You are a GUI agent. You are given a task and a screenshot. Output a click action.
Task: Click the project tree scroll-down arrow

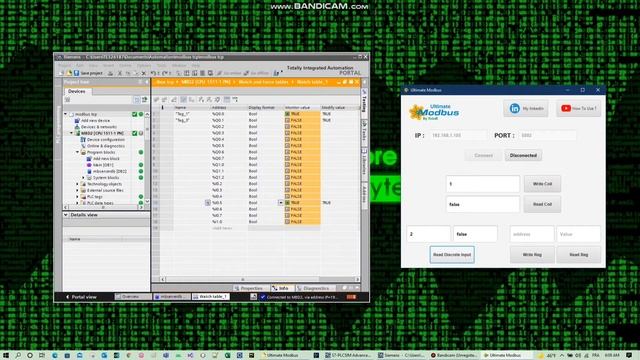[x=147, y=202]
